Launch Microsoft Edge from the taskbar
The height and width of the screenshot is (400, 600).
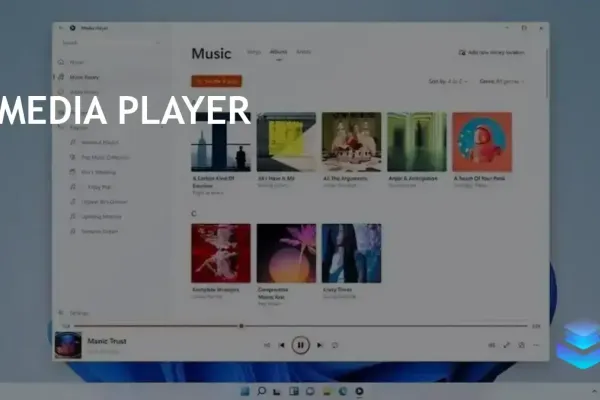coord(343,391)
